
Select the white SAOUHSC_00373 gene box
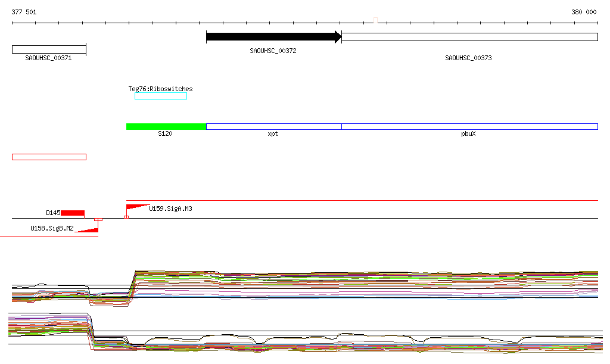pos(469,37)
